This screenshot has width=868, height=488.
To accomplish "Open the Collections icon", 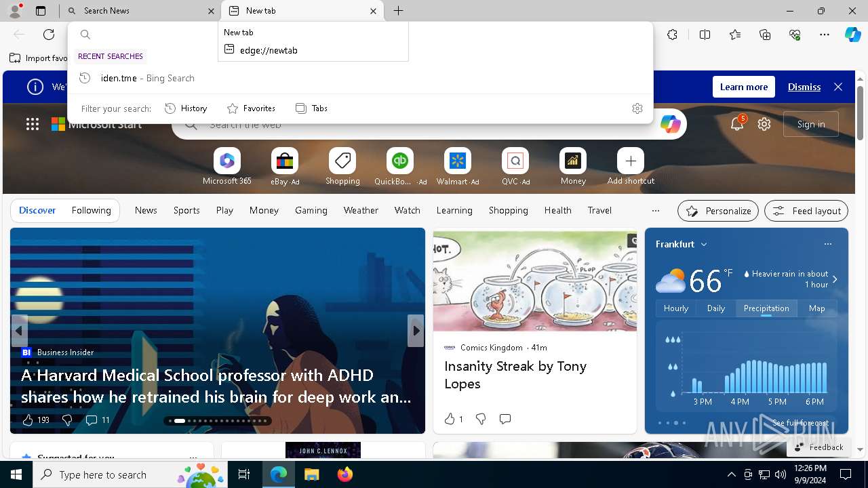I will 765,35.
